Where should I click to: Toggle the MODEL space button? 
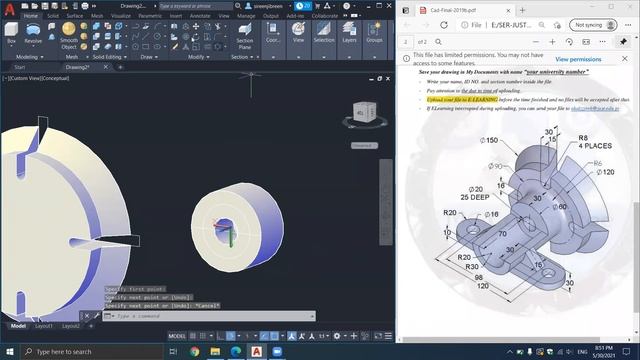coord(177,336)
